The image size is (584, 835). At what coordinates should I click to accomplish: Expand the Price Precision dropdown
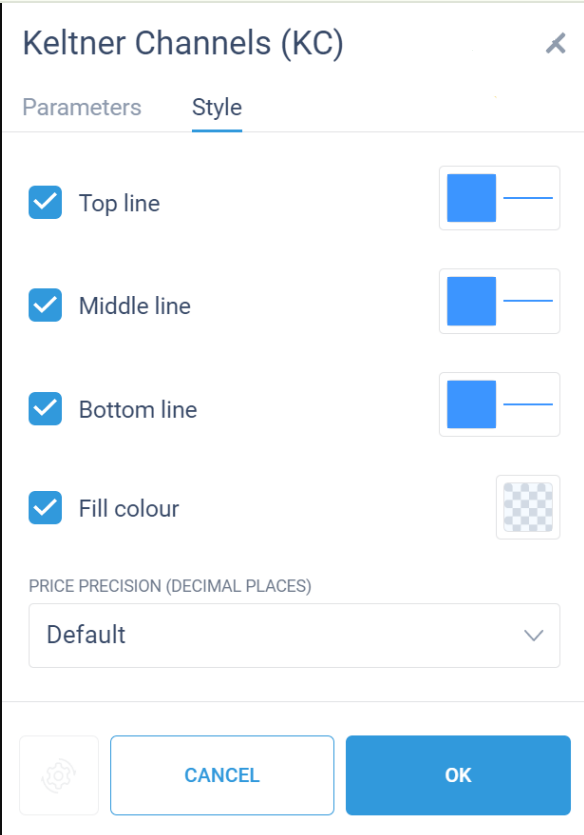(x=294, y=635)
